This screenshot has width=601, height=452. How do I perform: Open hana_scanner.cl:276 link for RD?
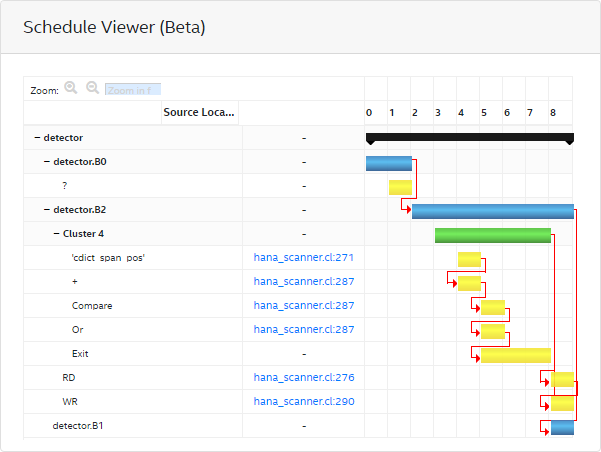(x=304, y=378)
